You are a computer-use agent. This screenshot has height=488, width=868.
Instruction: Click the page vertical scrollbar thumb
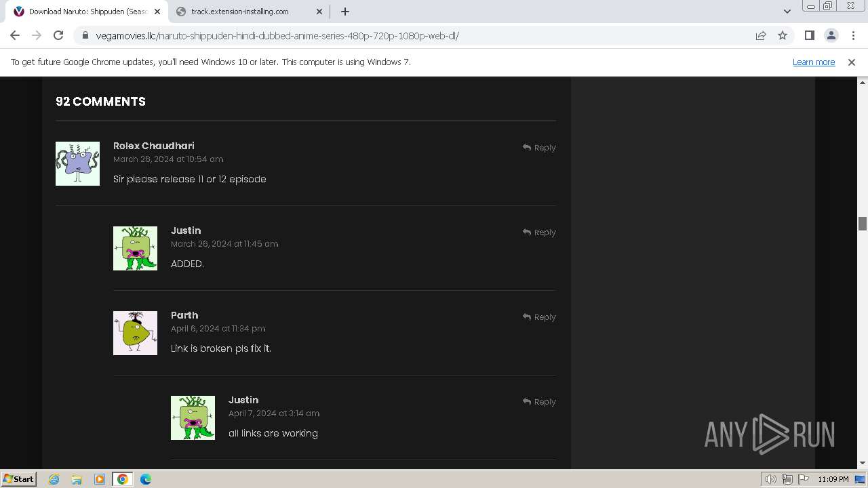coord(863,224)
